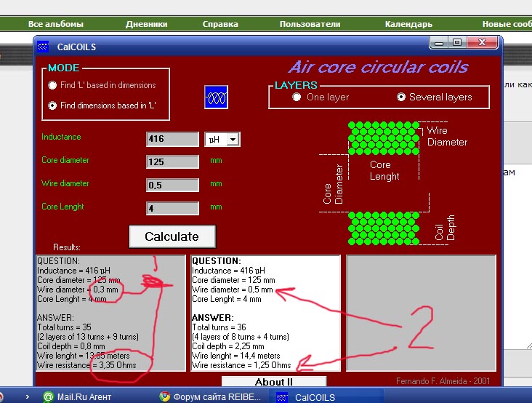Click "Total turns = 35" in the gray results box
This screenshot has width=532, height=403.
(64, 327)
